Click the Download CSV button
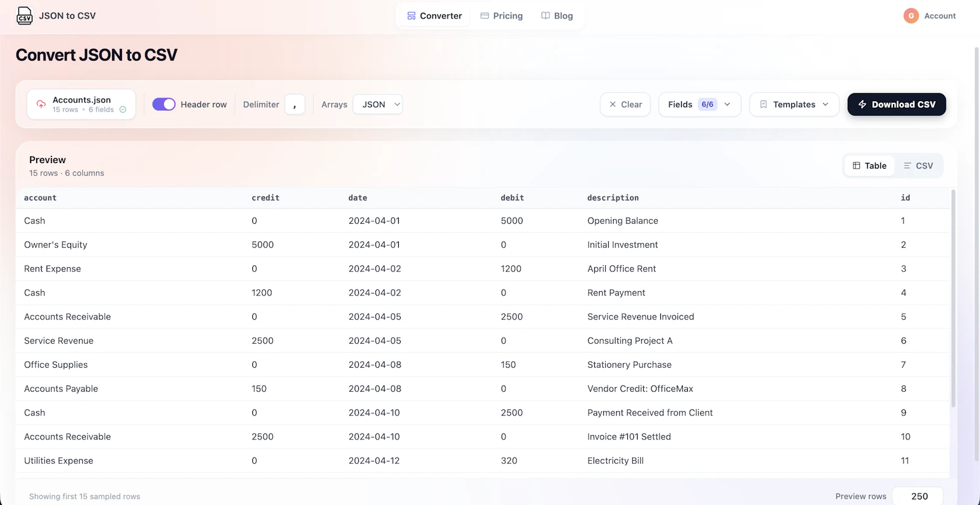The image size is (980, 505). click(897, 104)
